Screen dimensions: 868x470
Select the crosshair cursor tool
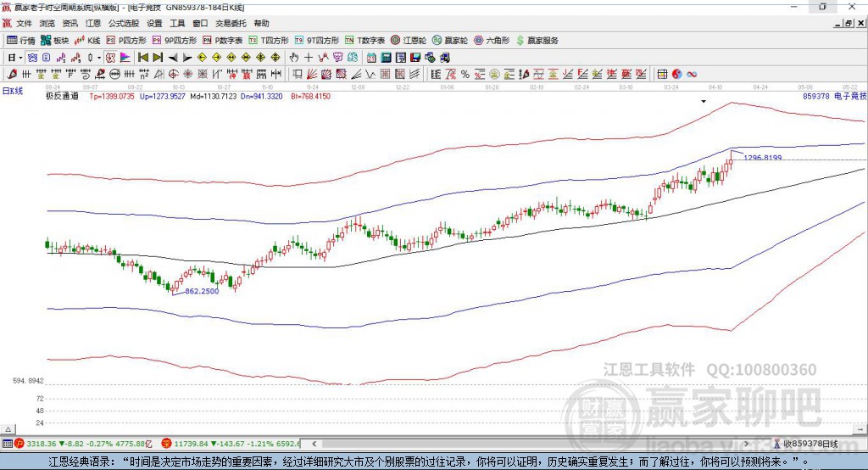[x=309, y=58]
